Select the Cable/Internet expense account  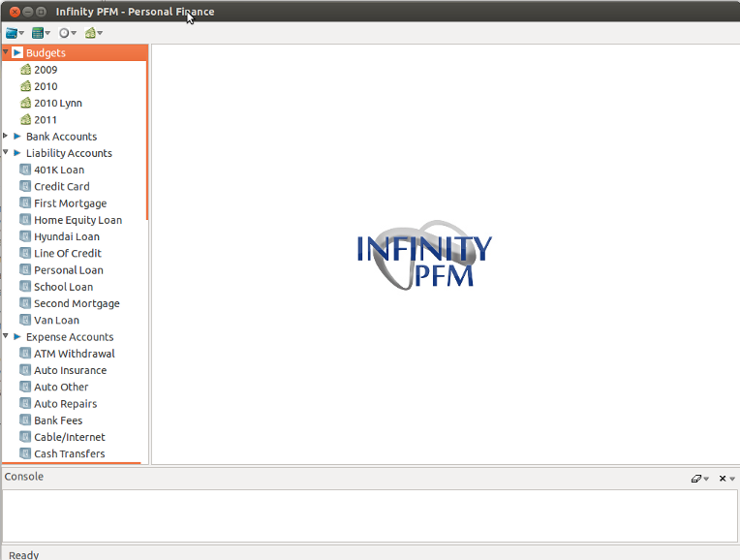(x=70, y=437)
